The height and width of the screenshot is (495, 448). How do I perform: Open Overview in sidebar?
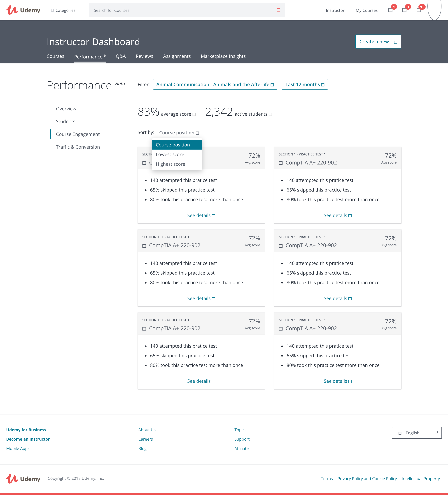(66, 109)
